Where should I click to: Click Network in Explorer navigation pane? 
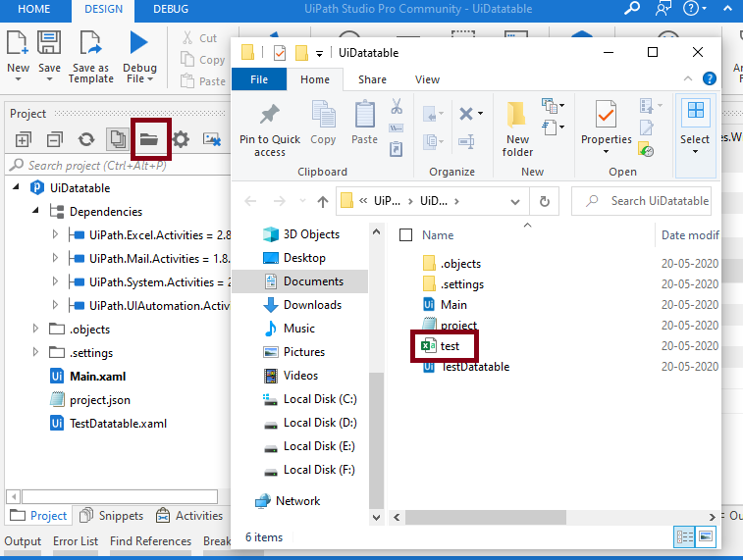tap(297, 501)
